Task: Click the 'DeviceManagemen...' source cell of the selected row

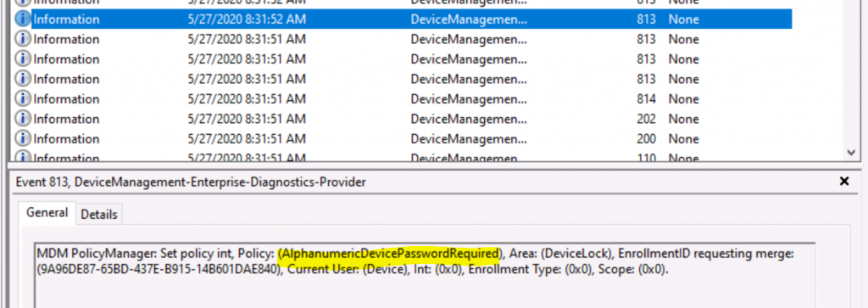Action: pos(469,20)
